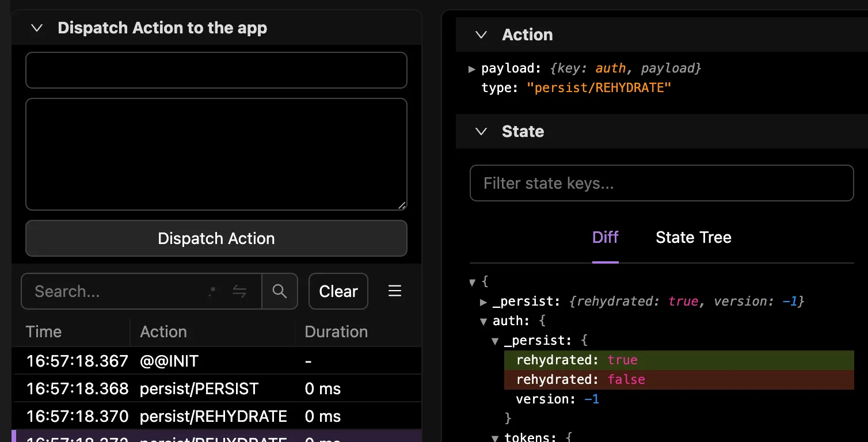
Task: Focus the Filter state keys field
Action: click(662, 183)
